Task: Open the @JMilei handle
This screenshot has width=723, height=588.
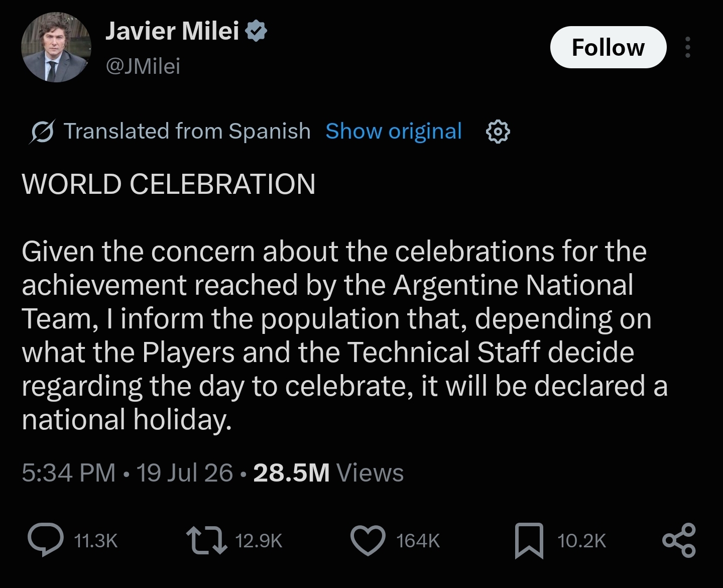Action: pyautogui.click(x=143, y=66)
